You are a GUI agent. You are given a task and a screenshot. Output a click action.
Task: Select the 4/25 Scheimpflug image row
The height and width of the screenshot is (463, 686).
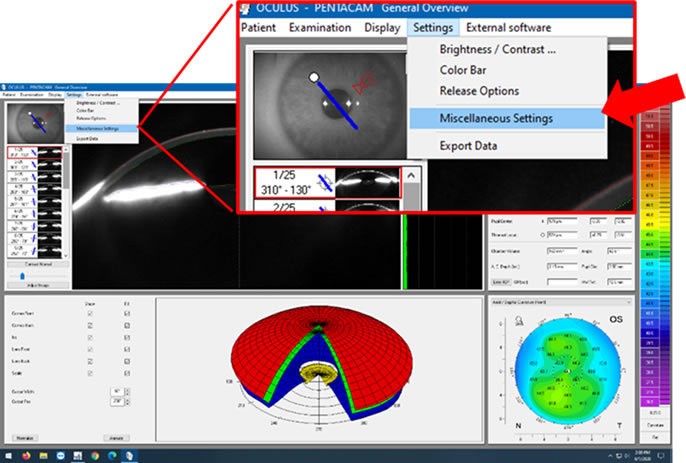[x=35, y=189]
